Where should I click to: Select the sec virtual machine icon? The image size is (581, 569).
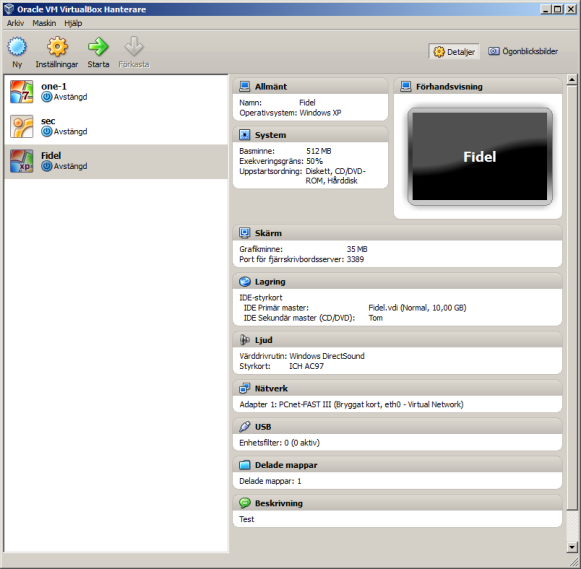click(21, 126)
